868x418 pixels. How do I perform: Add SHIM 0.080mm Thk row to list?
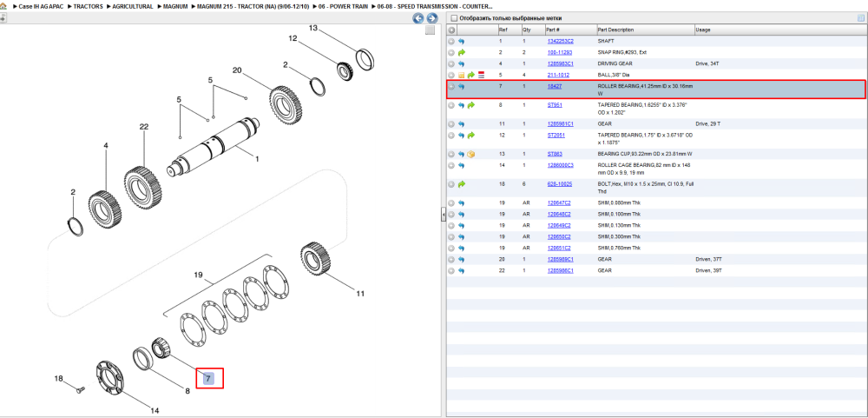tap(451, 202)
